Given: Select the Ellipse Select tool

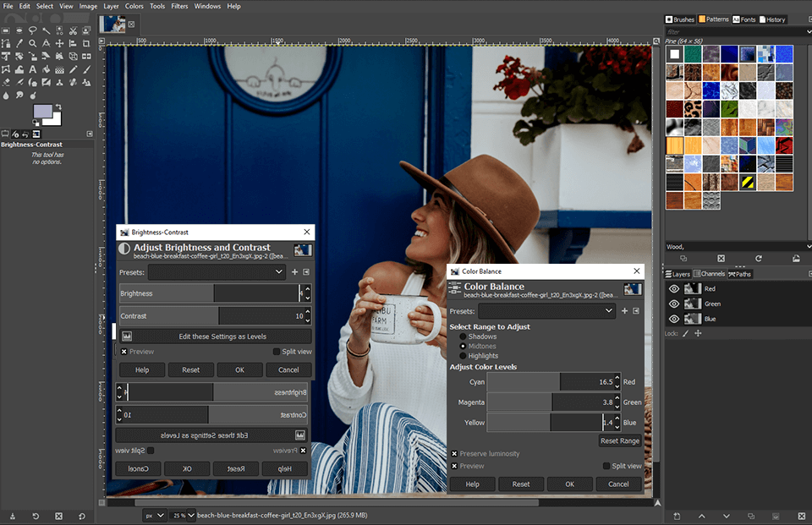Looking at the screenshot, I should (19, 30).
